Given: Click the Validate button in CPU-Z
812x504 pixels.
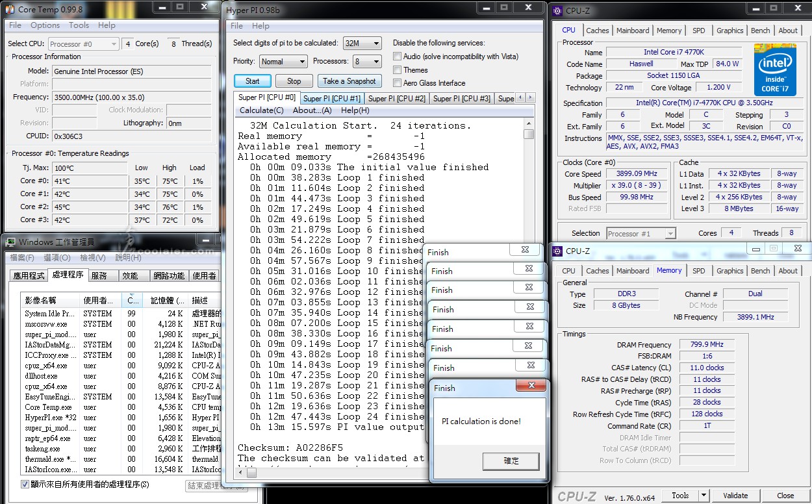Looking at the screenshot, I should coord(735,496).
